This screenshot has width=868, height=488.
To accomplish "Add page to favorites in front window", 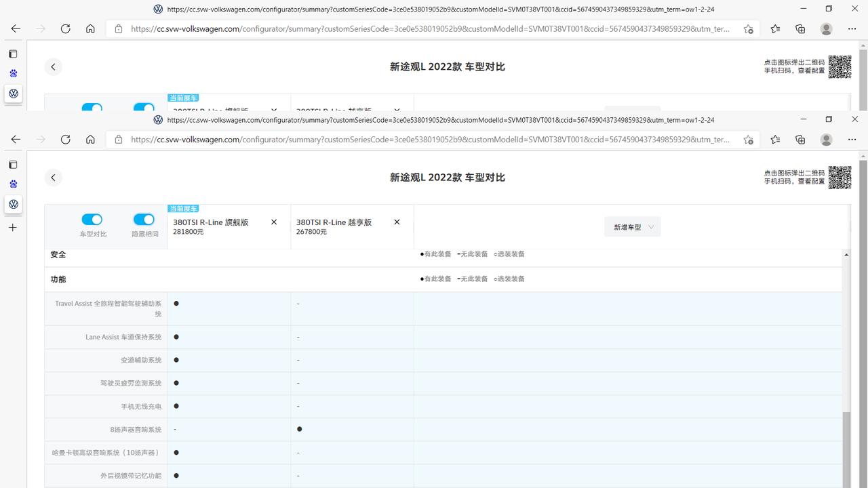I will 748,140.
